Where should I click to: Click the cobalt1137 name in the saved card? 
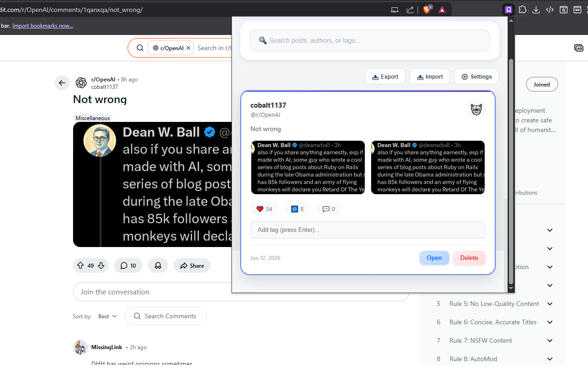pos(268,105)
